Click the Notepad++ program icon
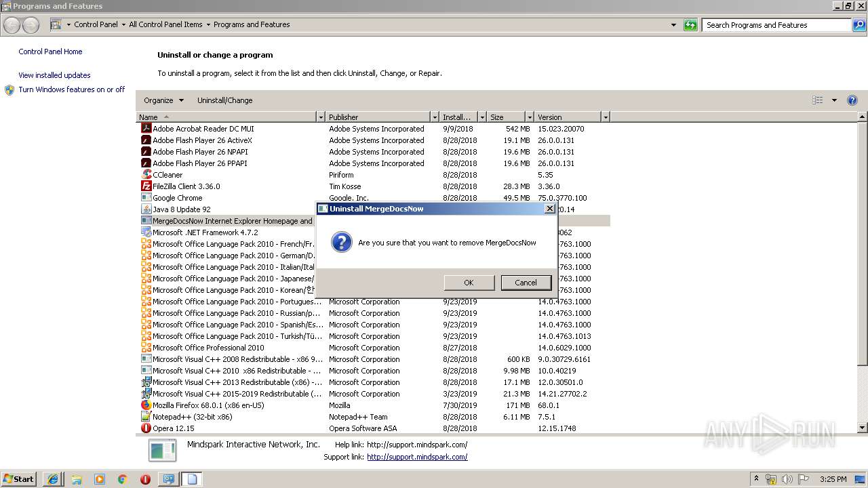This screenshot has height=488, width=868. tap(146, 416)
